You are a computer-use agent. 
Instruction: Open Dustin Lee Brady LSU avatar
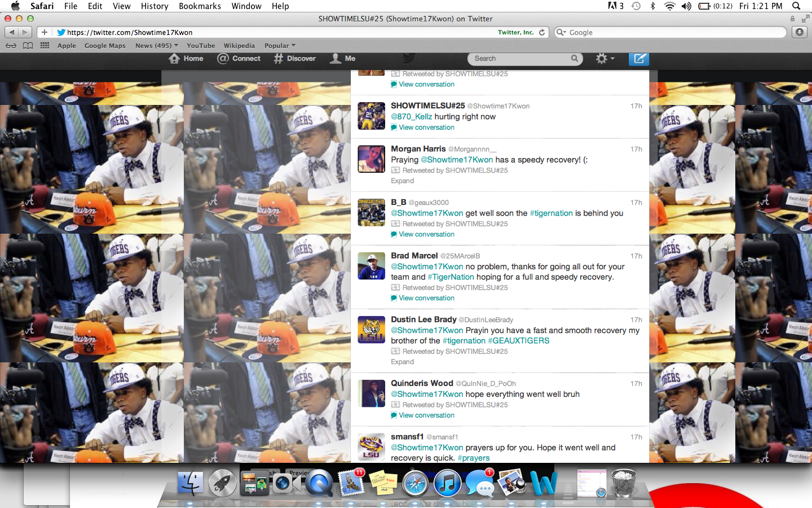(x=372, y=330)
